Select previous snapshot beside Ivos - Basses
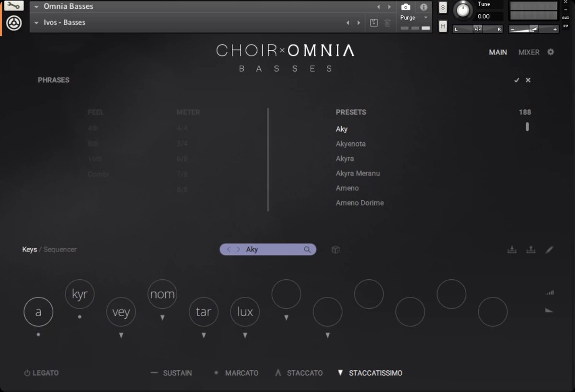The image size is (575, 392). pyautogui.click(x=348, y=23)
